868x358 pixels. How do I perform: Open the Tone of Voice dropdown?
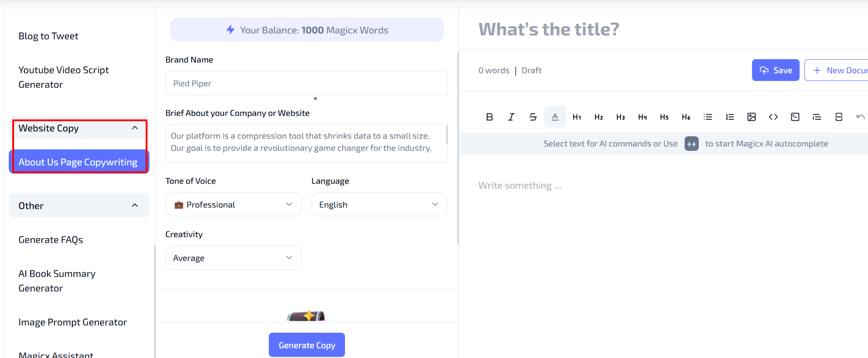[233, 204]
